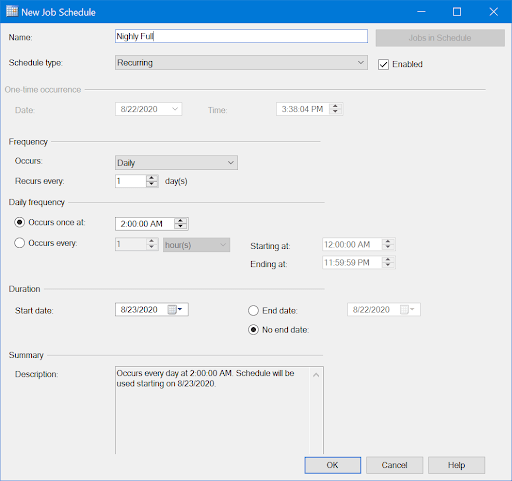Select the Occurs every radio button
Viewport: 512px width, 481px height.
[19, 243]
